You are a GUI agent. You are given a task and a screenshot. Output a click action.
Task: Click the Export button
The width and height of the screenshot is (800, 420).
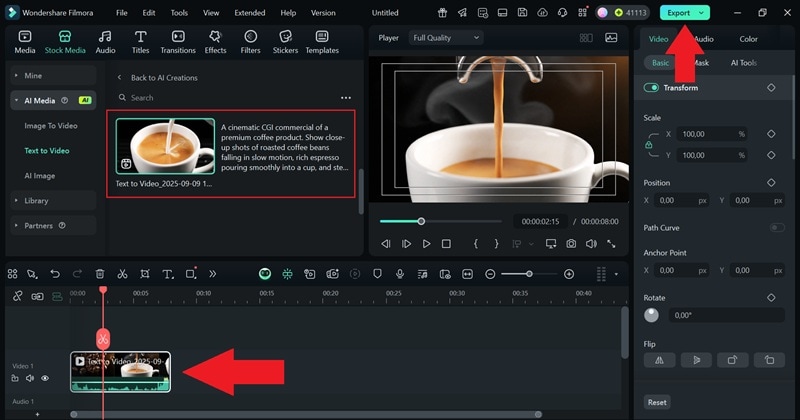[678, 13]
